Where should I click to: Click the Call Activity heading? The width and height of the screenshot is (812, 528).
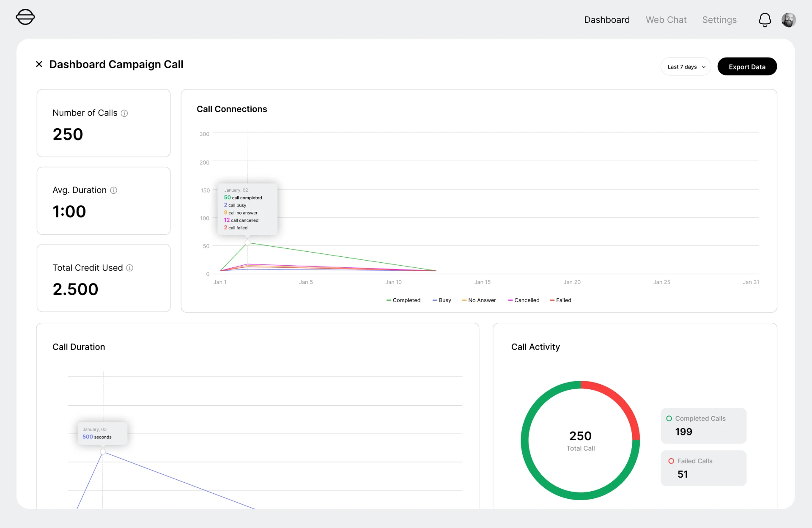(535, 347)
